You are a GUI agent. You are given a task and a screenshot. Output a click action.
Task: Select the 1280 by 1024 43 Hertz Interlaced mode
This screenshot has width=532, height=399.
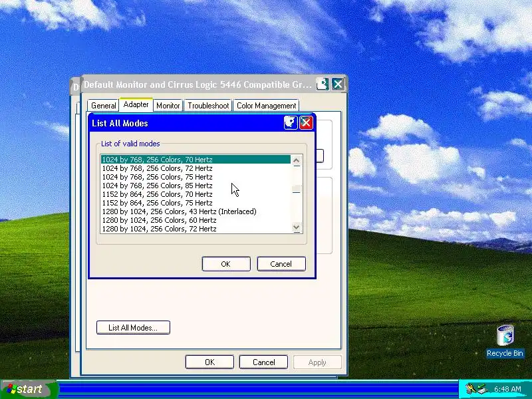click(196, 211)
